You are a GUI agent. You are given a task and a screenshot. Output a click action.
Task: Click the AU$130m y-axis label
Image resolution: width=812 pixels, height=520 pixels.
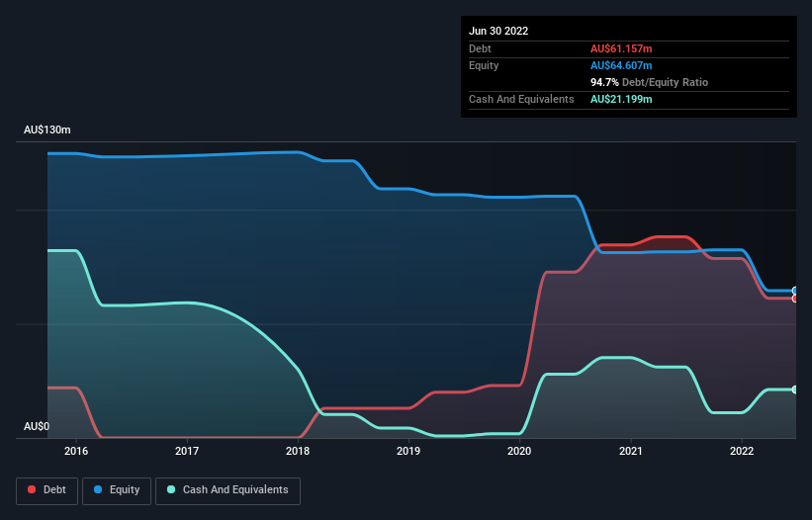point(47,130)
